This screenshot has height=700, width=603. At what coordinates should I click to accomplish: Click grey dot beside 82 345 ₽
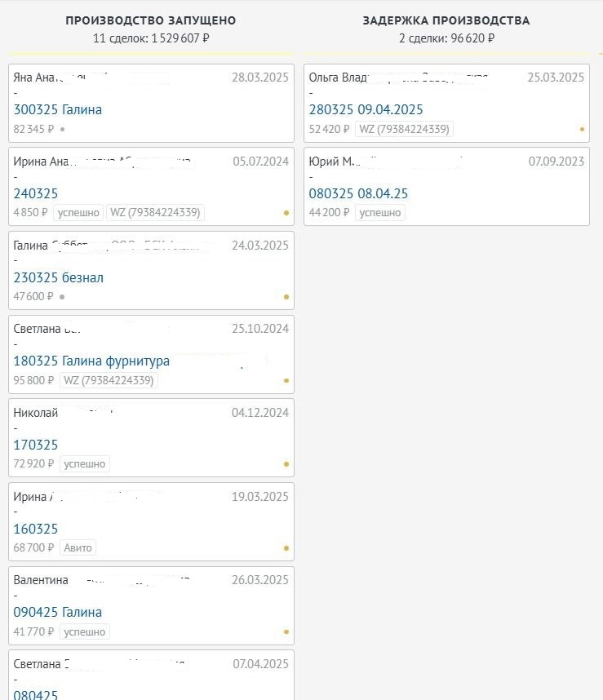click(63, 130)
